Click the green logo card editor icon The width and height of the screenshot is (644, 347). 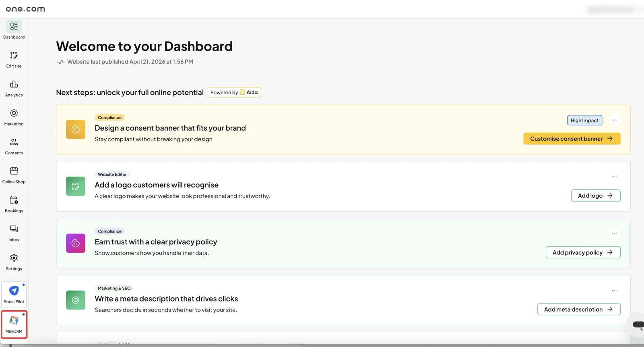point(76,186)
